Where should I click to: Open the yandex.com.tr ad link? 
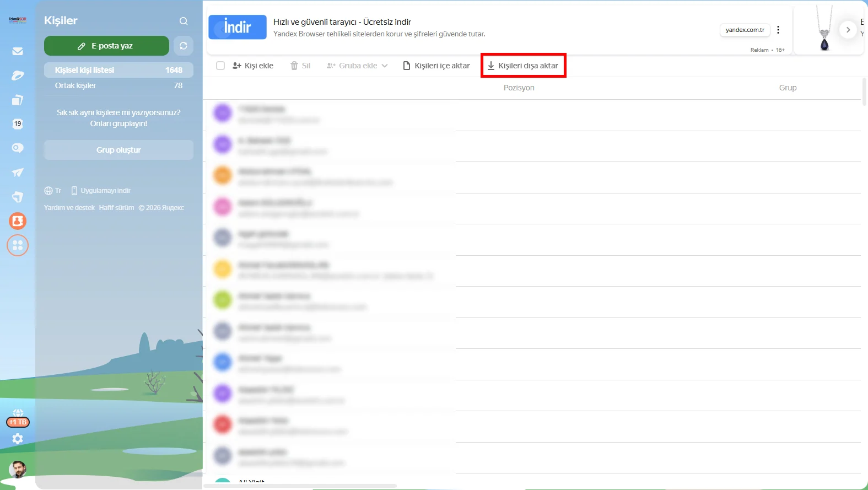tap(745, 30)
